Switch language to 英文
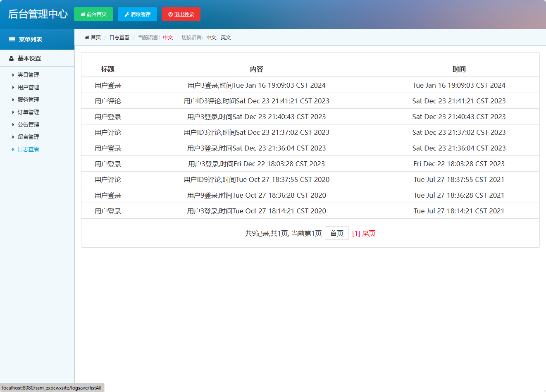Viewport: 546px width, 392px height. tap(225, 37)
